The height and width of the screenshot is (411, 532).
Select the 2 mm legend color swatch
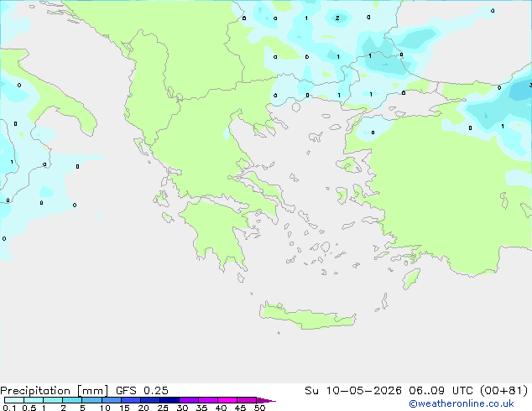[72, 400]
